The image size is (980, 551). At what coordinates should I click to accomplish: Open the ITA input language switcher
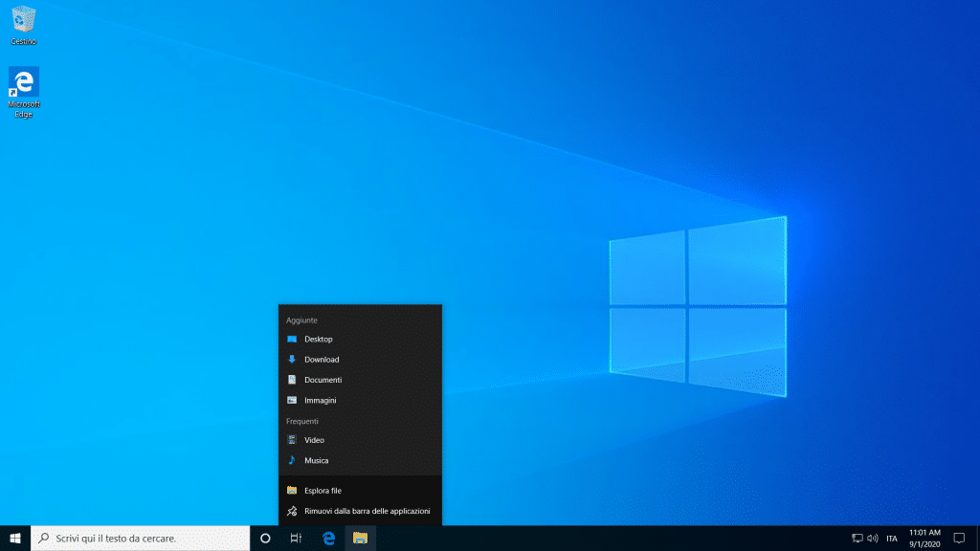(x=892, y=539)
